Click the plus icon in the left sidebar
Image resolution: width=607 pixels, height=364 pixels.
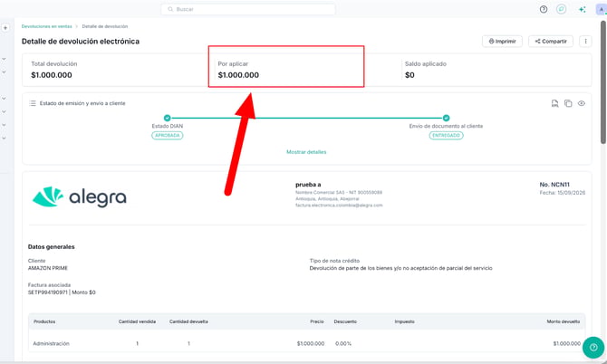(x=5, y=28)
